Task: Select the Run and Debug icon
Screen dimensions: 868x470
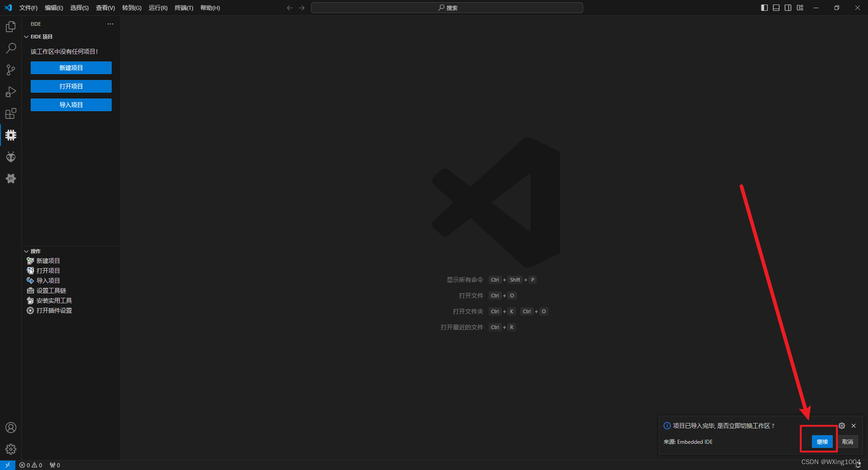Action: pos(10,92)
